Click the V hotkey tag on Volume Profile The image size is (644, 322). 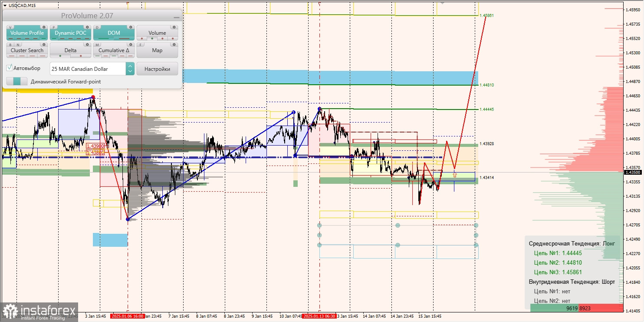[x=10, y=27]
